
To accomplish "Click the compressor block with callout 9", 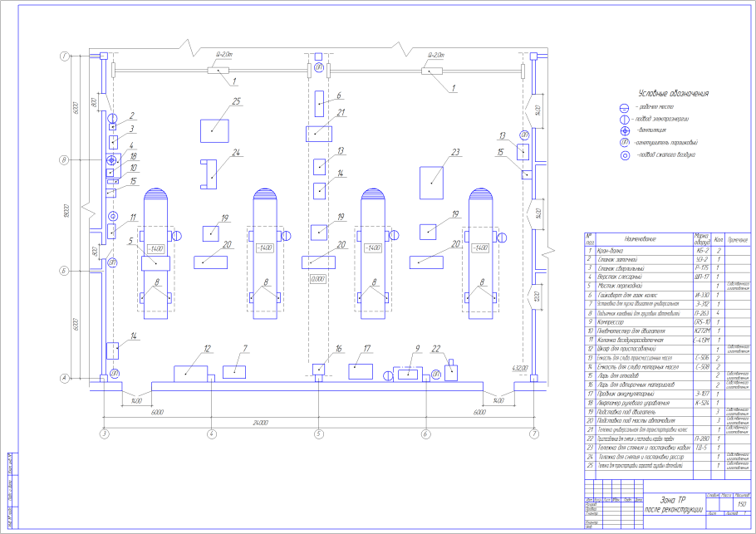I will pyautogui.click(x=410, y=375).
